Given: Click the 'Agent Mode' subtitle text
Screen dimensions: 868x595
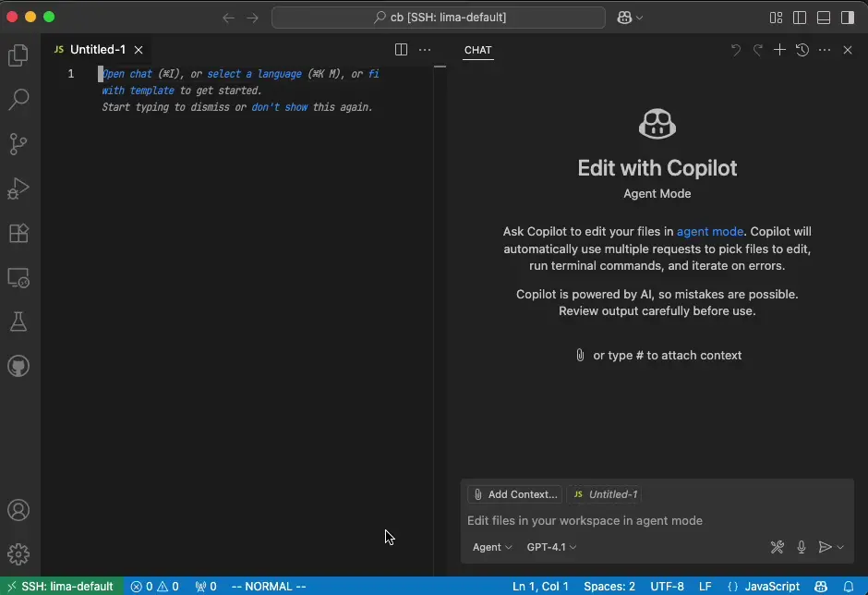Looking at the screenshot, I should [x=657, y=193].
